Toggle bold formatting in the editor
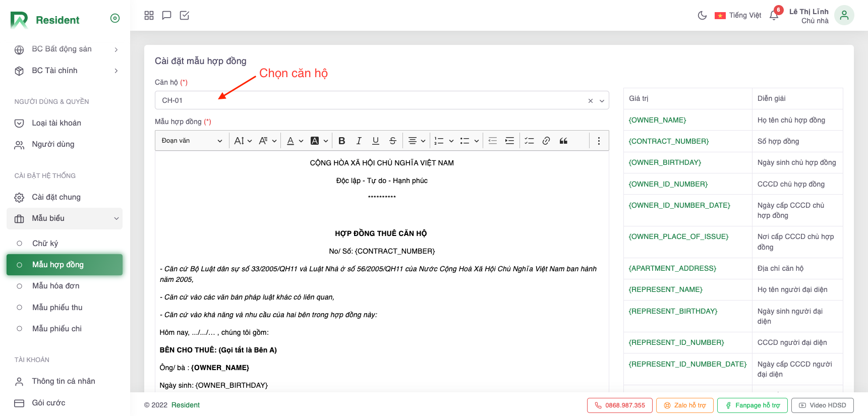 341,141
